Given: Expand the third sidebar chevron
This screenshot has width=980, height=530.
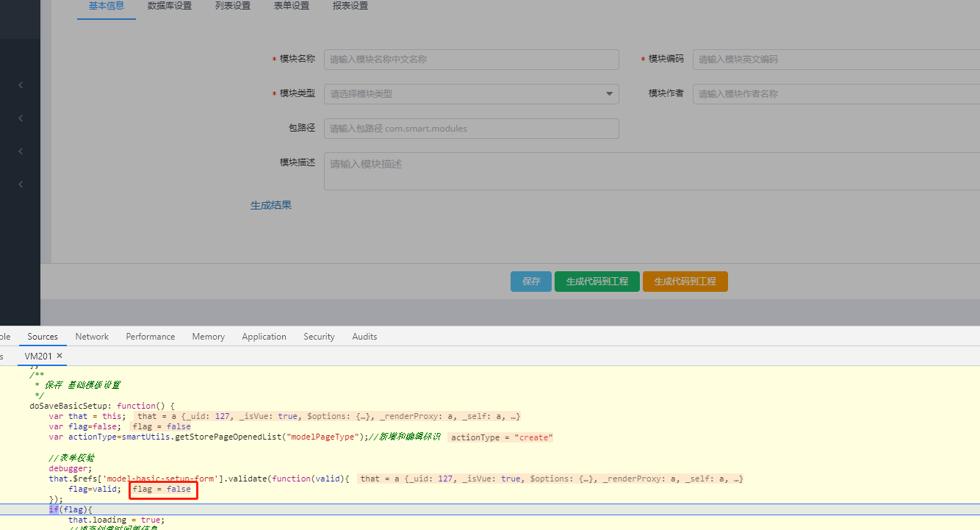Looking at the screenshot, I should coord(21,151).
